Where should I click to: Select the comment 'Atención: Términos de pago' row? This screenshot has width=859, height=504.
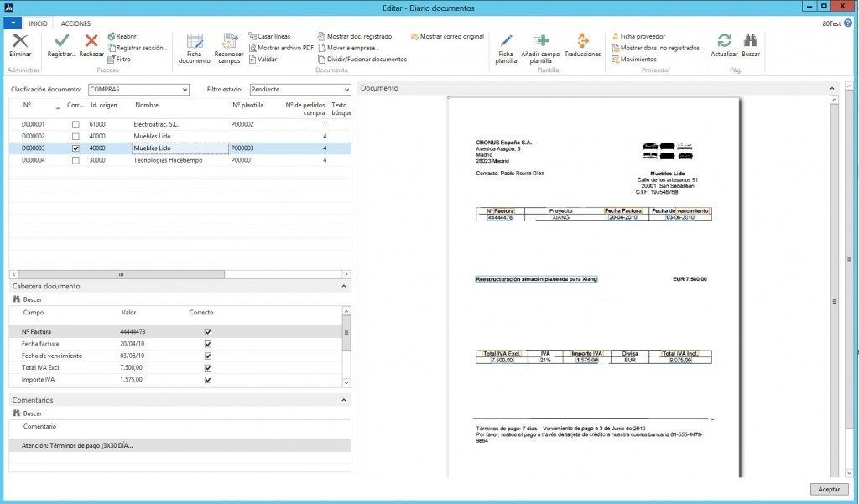180,446
